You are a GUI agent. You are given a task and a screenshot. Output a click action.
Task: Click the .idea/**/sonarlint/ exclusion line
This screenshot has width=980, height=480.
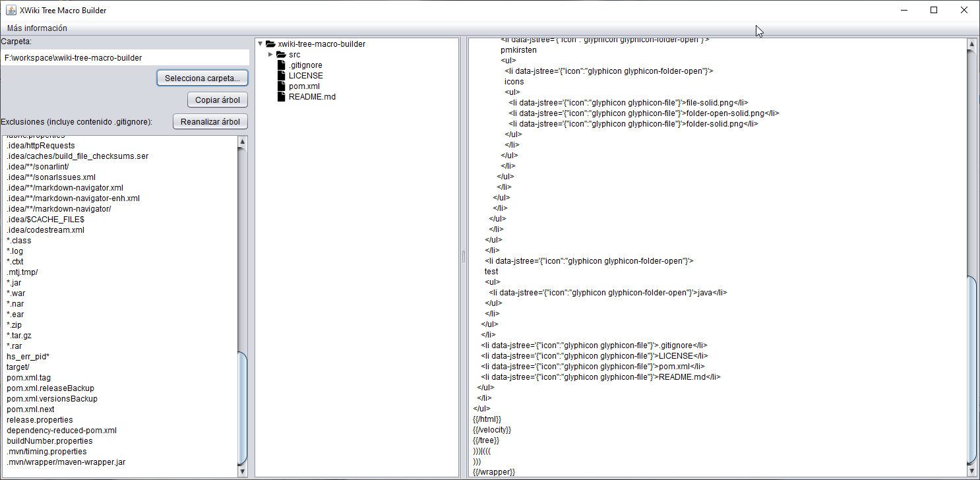click(x=38, y=167)
